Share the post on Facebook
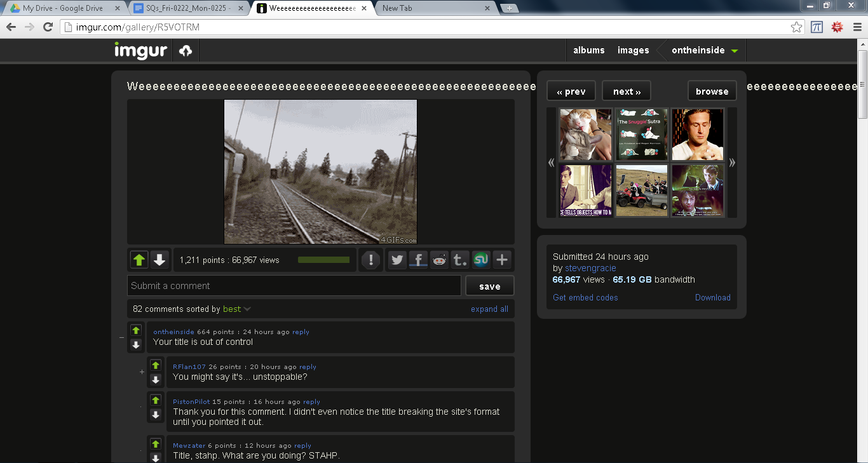868x463 pixels. click(418, 260)
